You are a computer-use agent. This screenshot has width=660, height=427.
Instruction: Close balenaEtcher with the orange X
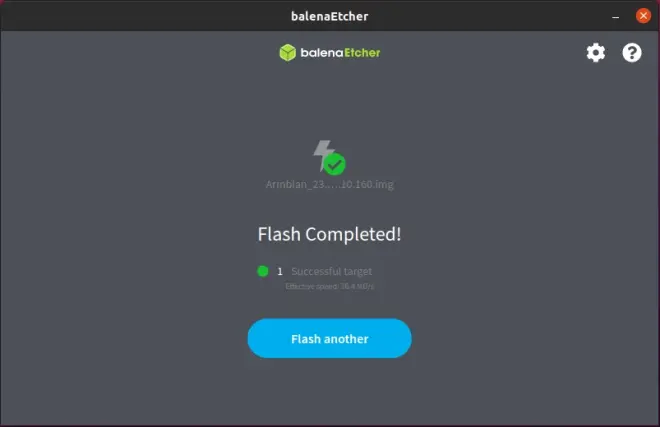point(643,16)
